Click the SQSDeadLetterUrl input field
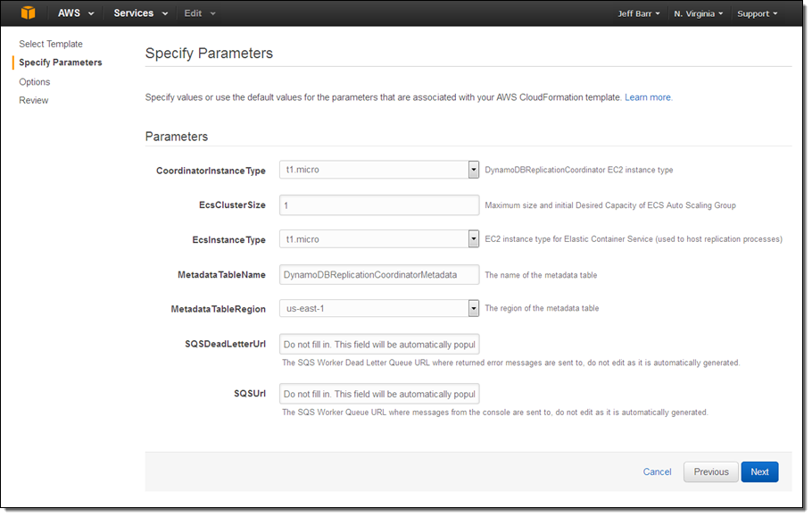Screen dimensions: 812x517 (379, 345)
